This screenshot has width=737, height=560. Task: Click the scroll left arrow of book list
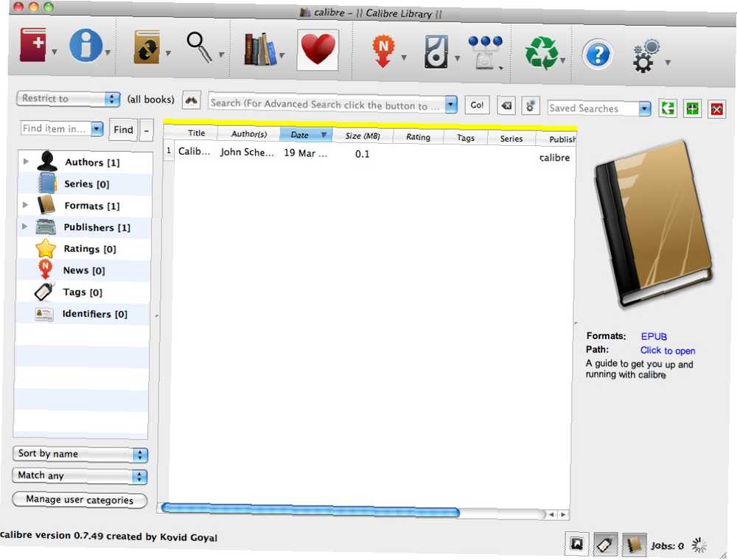pos(552,514)
